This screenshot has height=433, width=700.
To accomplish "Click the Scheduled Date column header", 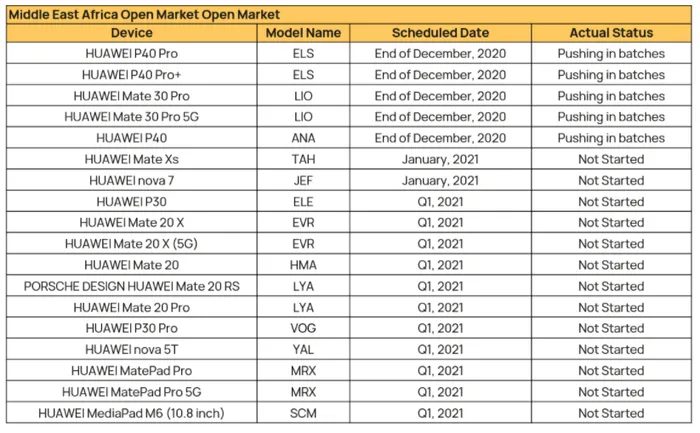I will [440, 33].
